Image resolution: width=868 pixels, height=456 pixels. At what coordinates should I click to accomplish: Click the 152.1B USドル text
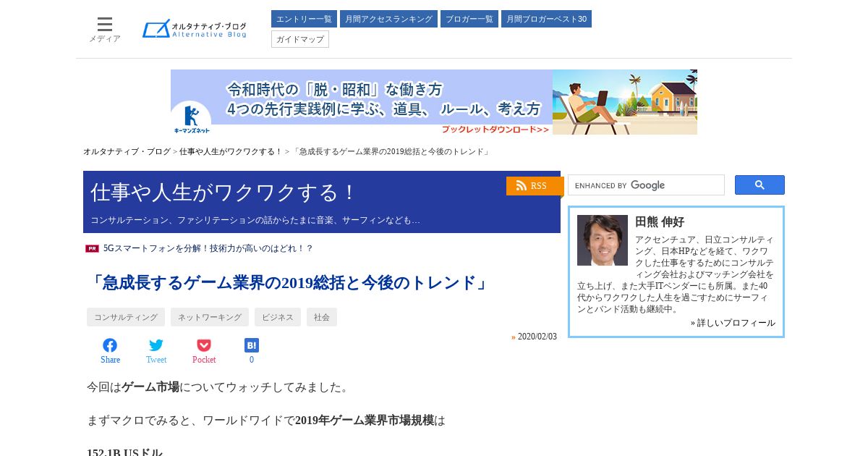125,452
